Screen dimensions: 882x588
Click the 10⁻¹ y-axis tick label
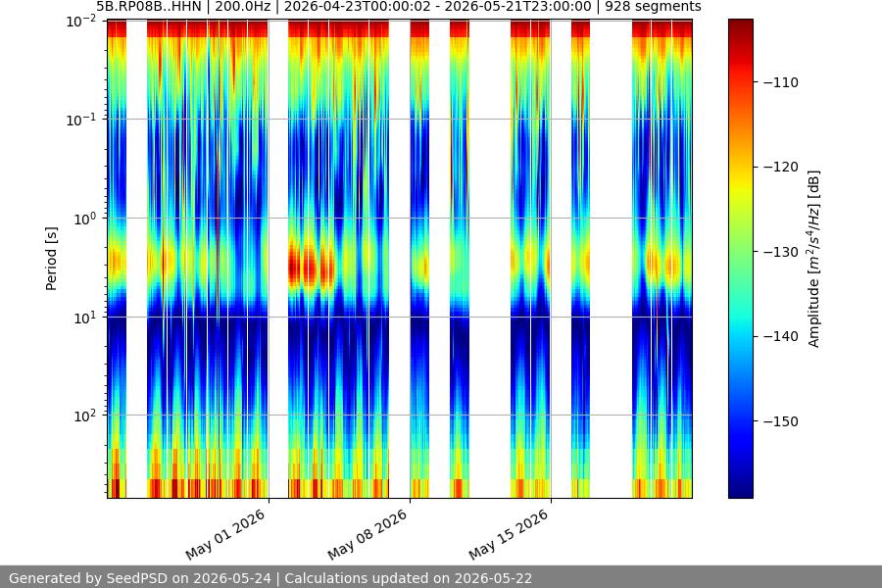point(81,120)
